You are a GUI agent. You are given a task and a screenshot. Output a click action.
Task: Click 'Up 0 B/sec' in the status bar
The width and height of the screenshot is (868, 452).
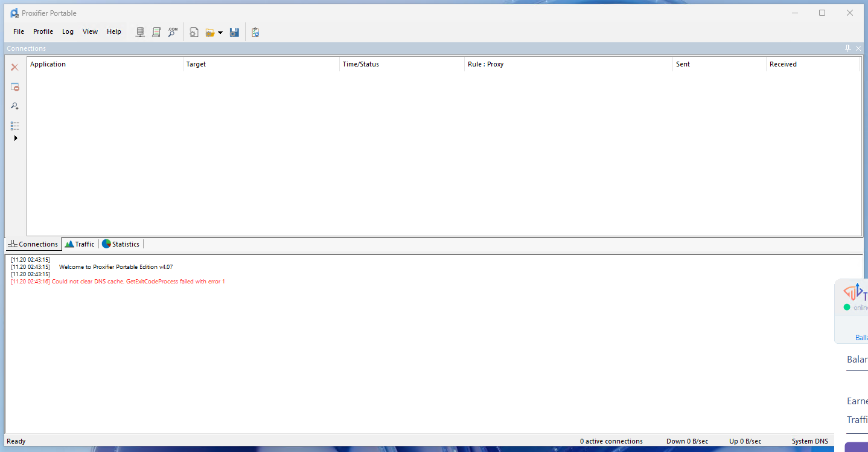click(745, 441)
